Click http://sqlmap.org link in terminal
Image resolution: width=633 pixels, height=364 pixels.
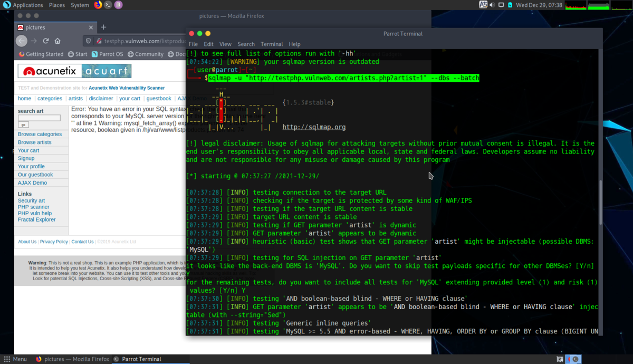(x=314, y=127)
